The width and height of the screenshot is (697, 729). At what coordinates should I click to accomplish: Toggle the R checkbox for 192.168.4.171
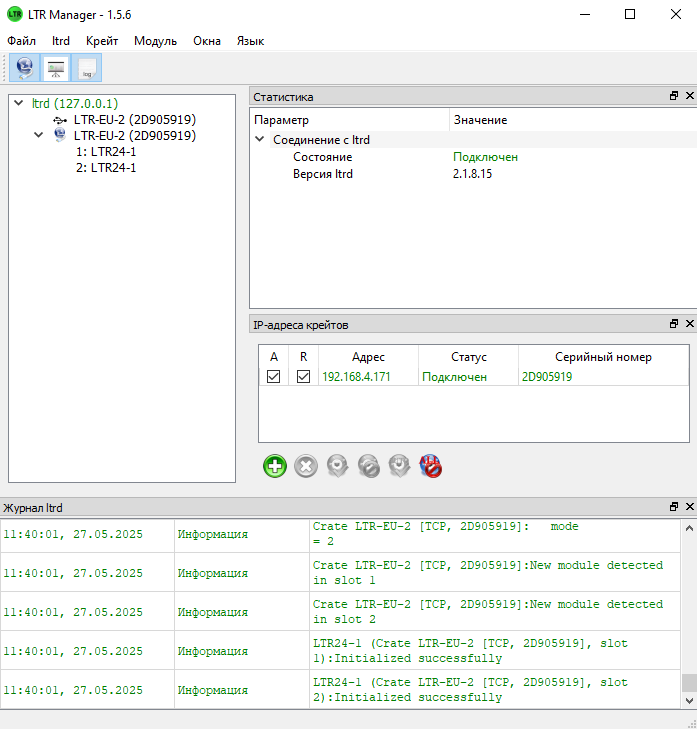point(303,376)
